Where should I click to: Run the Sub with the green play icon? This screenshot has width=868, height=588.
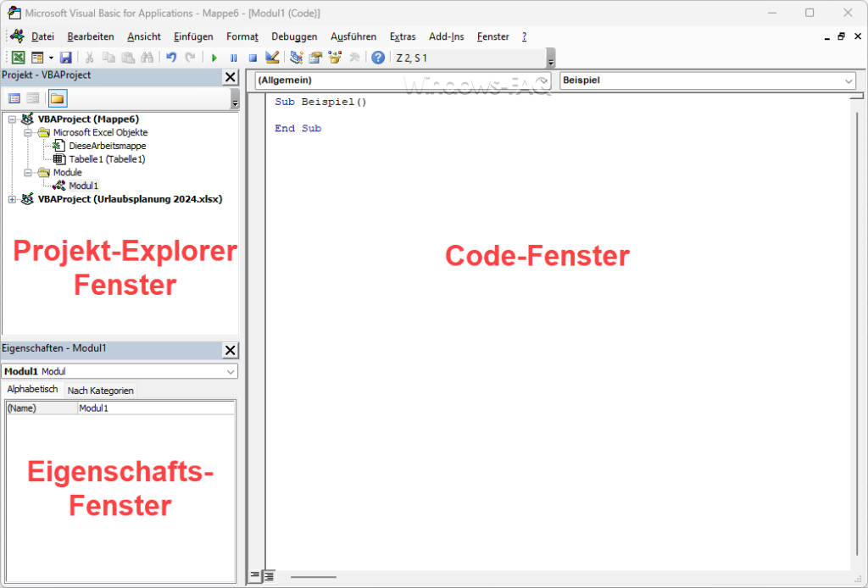pos(214,58)
